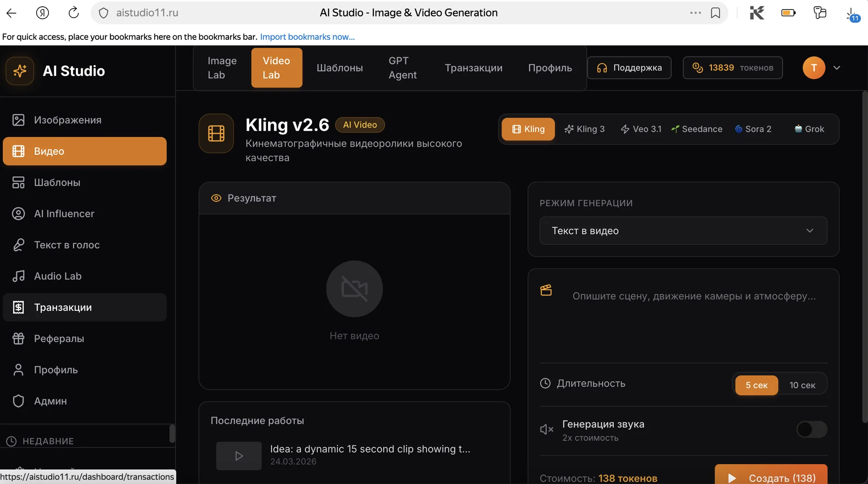Open the Режим генерации dropdown
The width and height of the screenshot is (868, 484).
pyautogui.click(x=684, y=231)
